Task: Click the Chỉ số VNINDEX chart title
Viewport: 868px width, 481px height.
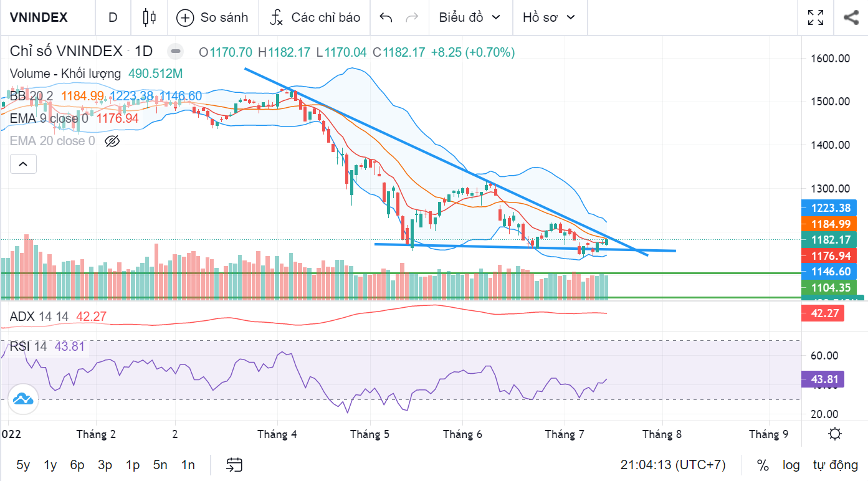Action: pos(65,52)
